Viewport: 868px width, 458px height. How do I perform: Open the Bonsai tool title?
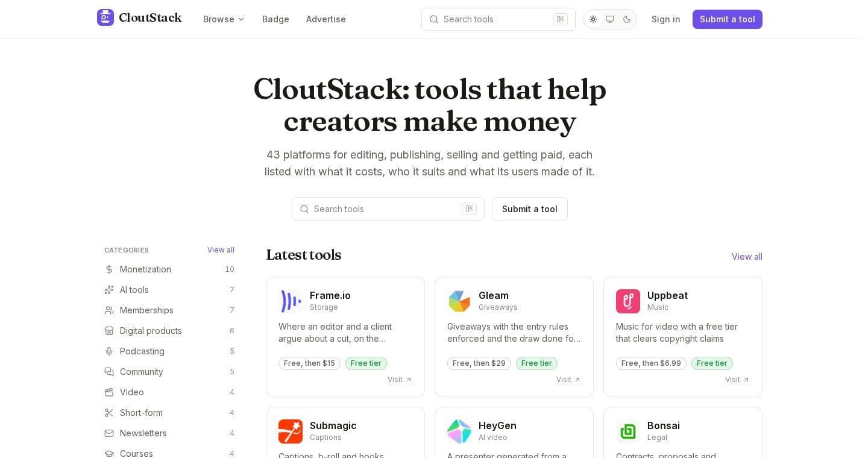click(664, 425)
